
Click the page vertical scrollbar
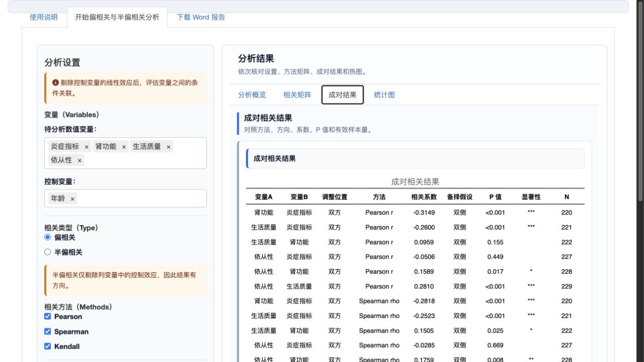tap(640, 102)
